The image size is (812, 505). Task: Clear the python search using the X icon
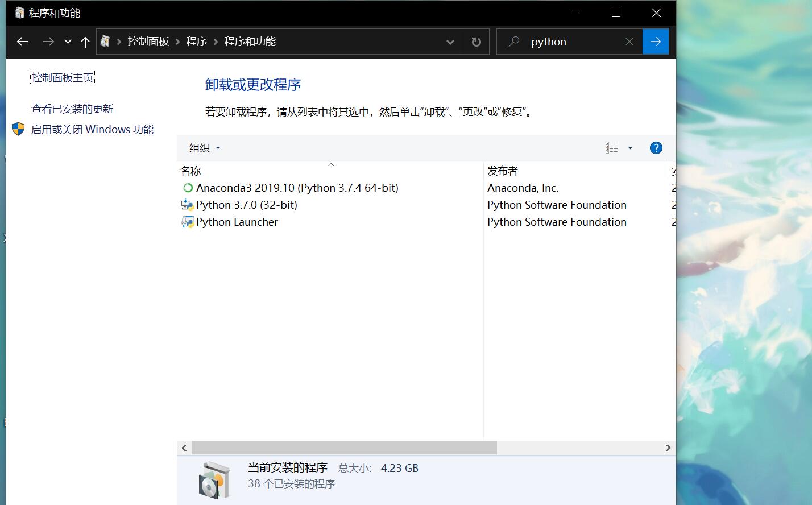tap(629, 42)
